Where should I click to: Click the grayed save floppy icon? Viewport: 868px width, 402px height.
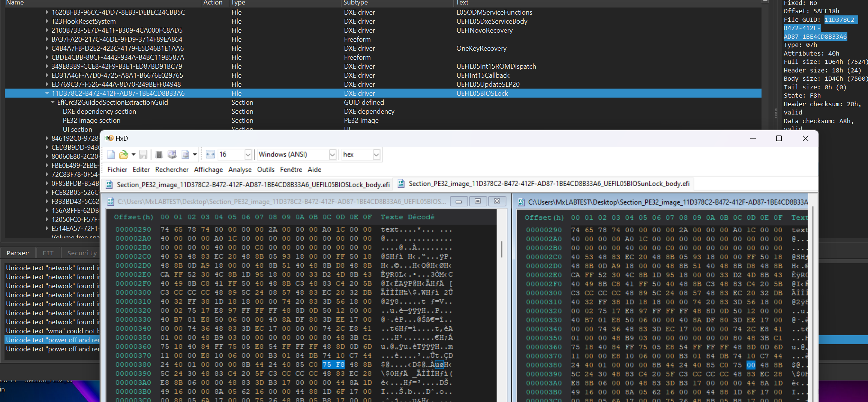(x=143, y=155)
